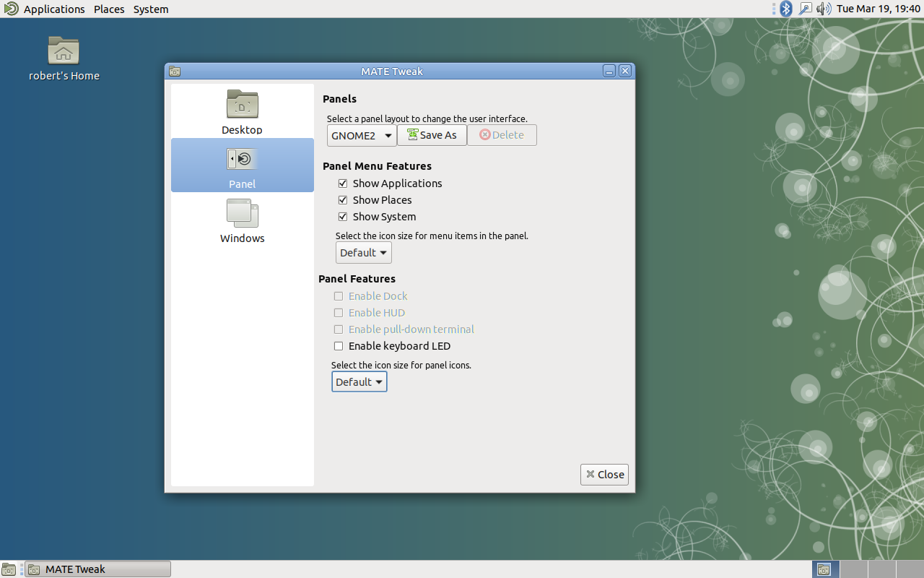
Task: Open robert's Home folder on desktop
Action: click(x=64, y=59)
